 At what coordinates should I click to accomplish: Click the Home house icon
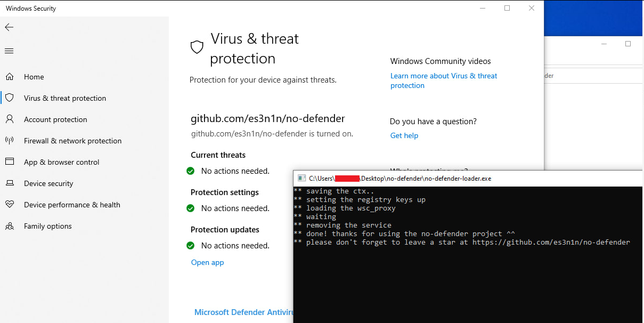pos(9,77)
